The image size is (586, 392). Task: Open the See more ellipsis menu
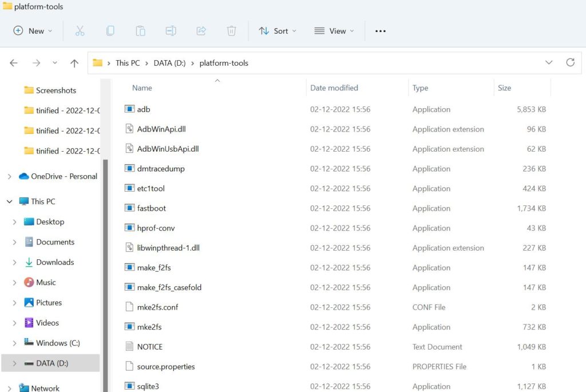381,31
